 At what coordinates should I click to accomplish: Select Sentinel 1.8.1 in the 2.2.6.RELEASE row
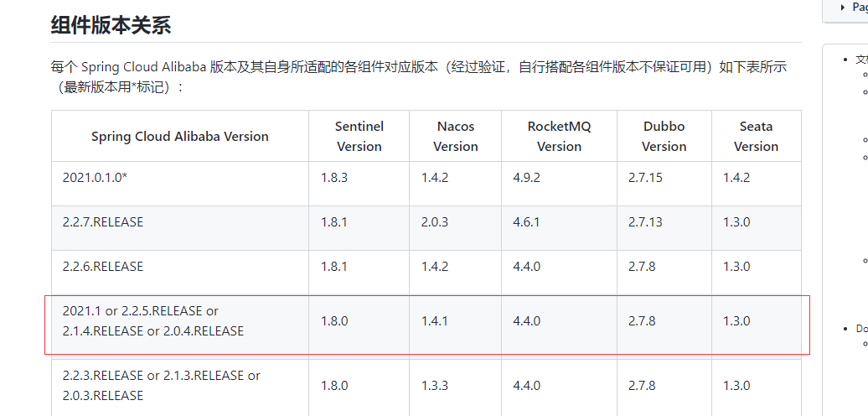[x=359, y=272]
